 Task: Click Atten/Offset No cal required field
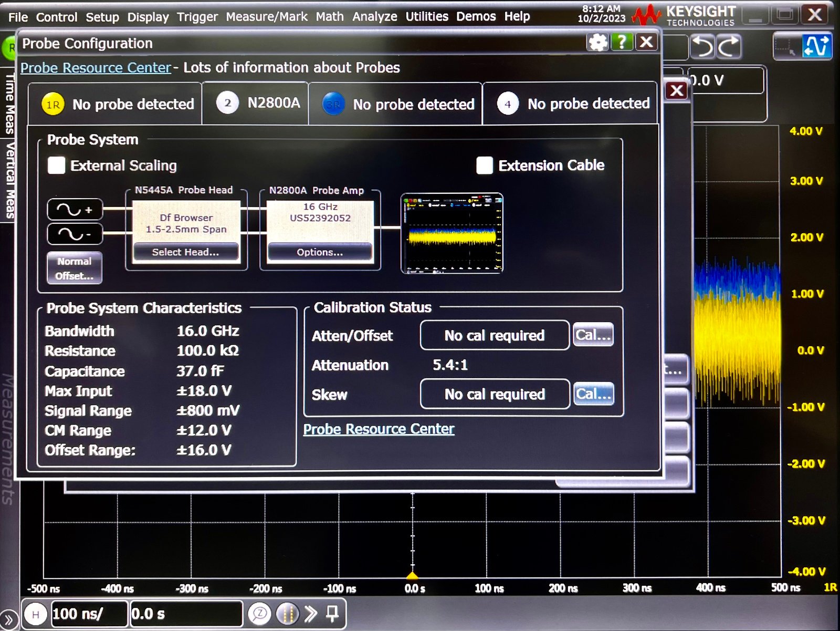[x=495, y=335]
